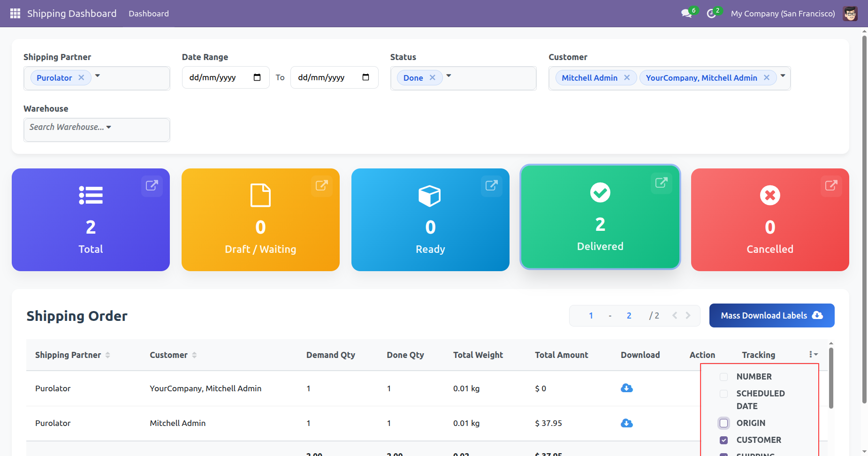Download label for Mitchell Admin order
The image size is (868, 456).
pos(626,423)
